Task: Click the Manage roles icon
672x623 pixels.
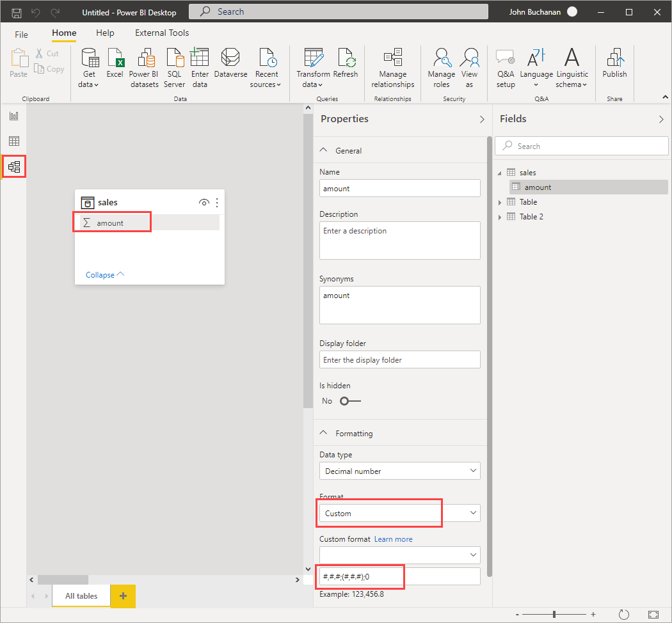Action: pyautogui.click(x=442, y=58)
